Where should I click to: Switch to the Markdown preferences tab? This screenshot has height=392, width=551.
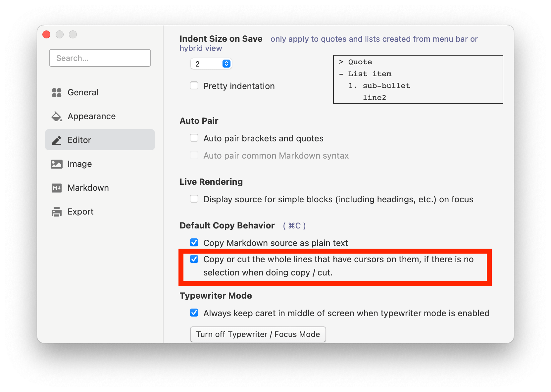[x=88, y=188]
